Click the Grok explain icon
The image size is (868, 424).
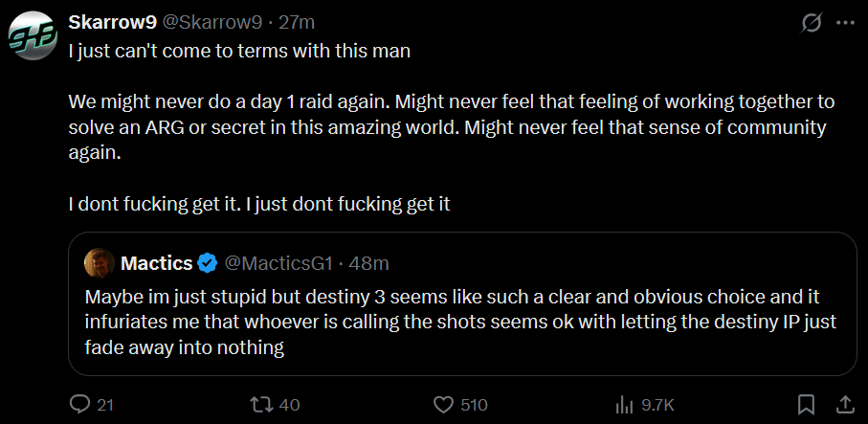(x=812, y=23)
